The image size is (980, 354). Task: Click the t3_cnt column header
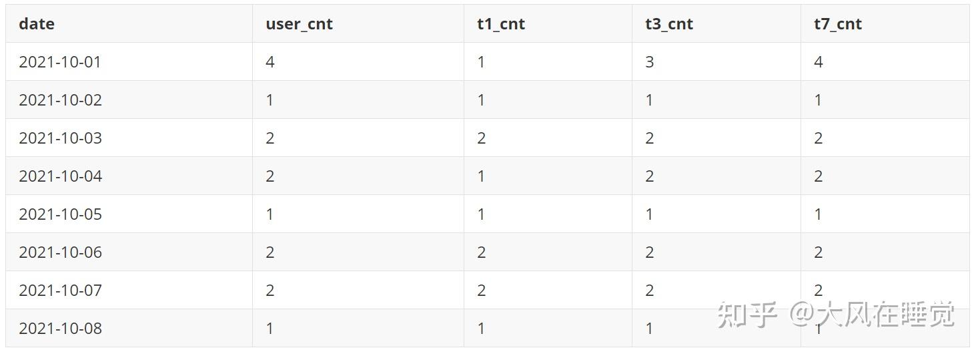coord(668,24)
